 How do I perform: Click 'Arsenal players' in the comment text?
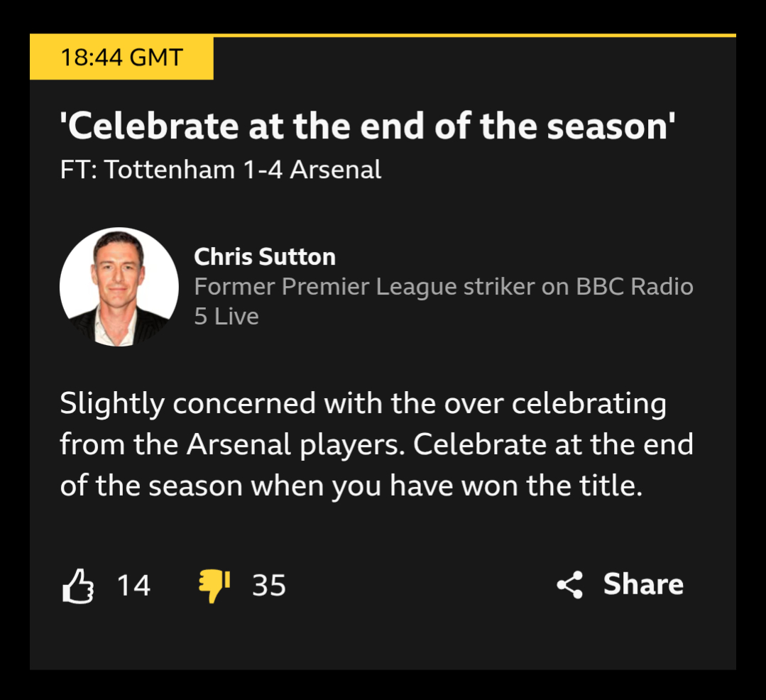[296, 444]
